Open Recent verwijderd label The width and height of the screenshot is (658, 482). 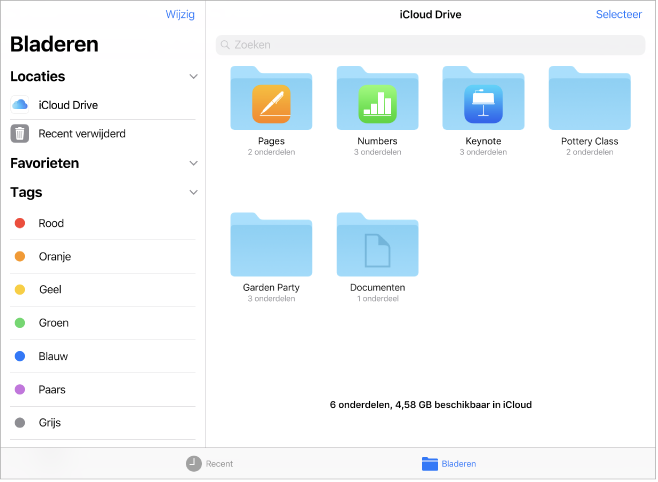tap(82, 133)
